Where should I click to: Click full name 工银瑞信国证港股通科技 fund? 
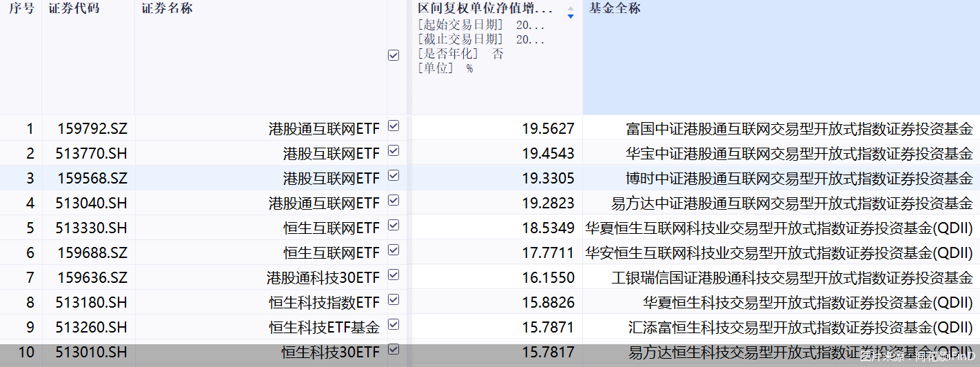click(x=793, y=277)
